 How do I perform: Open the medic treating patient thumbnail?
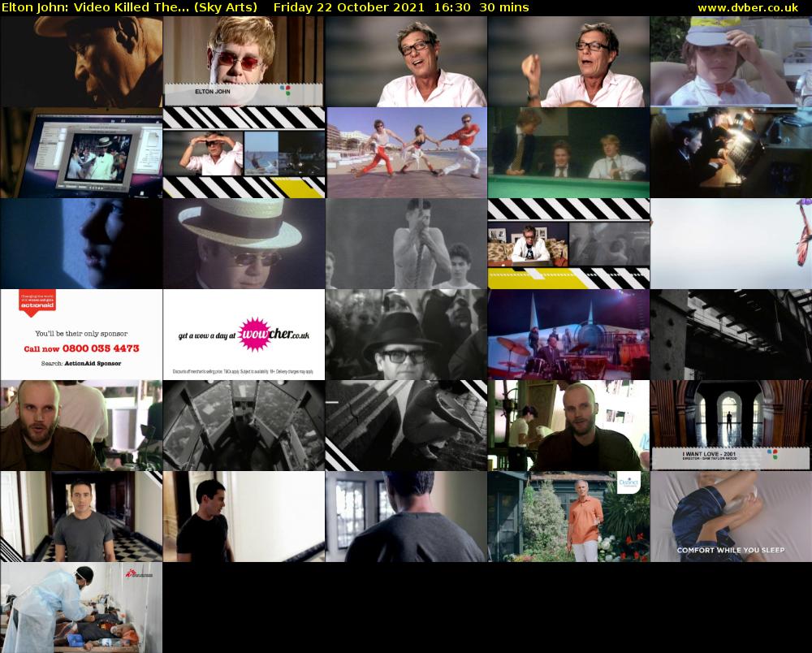click(x=81, y=608)
